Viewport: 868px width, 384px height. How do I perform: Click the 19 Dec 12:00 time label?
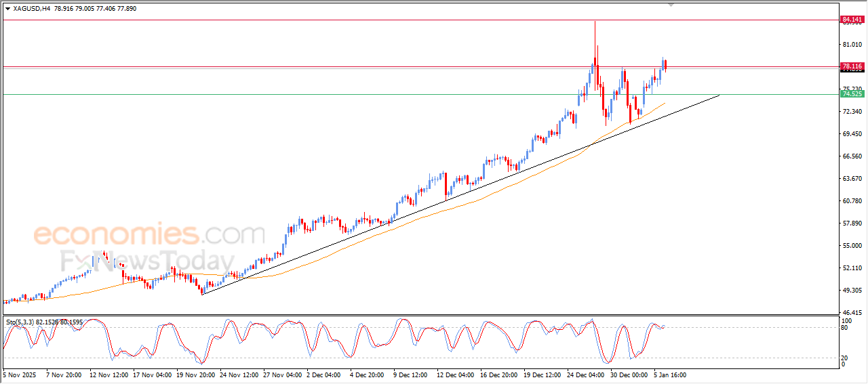542,374
